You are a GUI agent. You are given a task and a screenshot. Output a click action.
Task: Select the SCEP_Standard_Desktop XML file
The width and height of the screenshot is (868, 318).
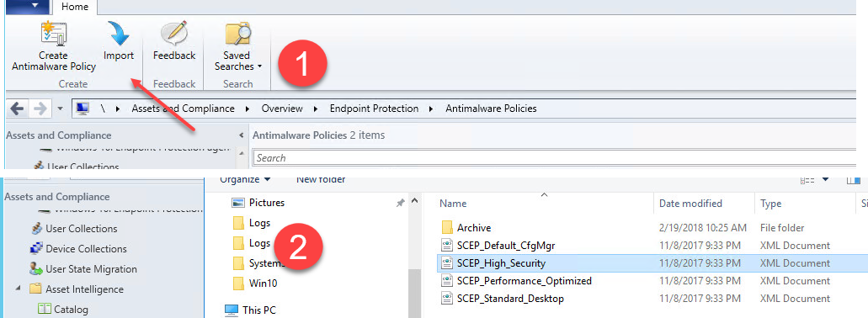tap(510, 299)
